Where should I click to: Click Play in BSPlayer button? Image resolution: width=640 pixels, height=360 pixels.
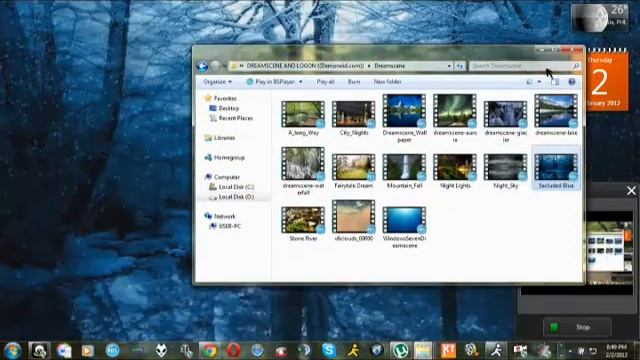270,82
